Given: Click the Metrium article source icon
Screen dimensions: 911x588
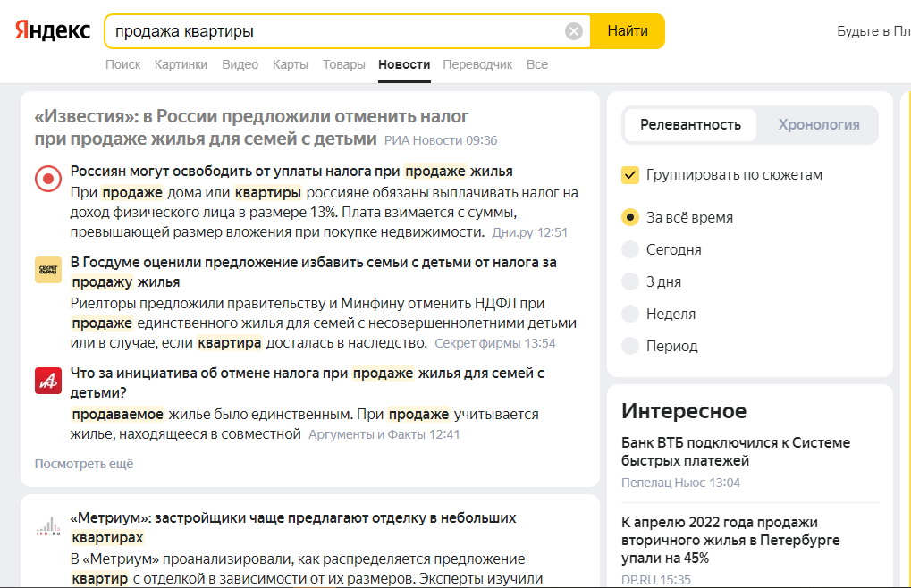Looking at the screenshot, I should 48,526.
